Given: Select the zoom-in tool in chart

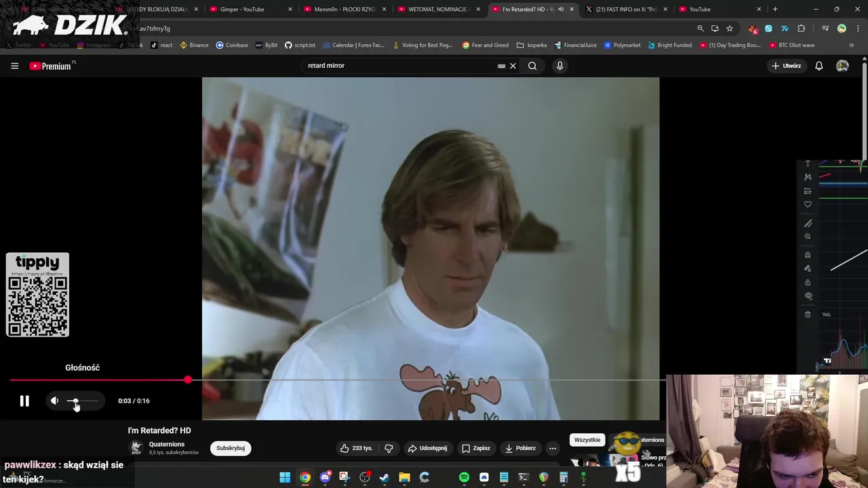Looking at the screenshot, I should click(x=808, y=237).
